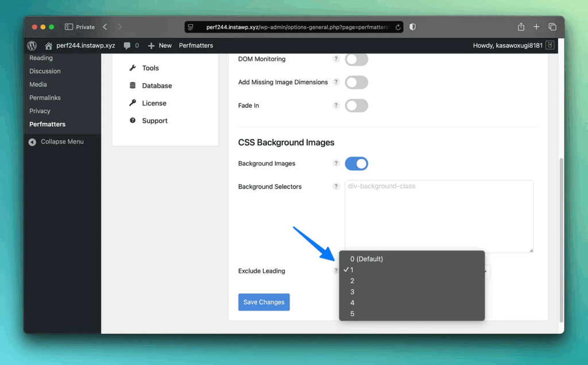Reload the page with refresh icon

[x=398, y=27]
